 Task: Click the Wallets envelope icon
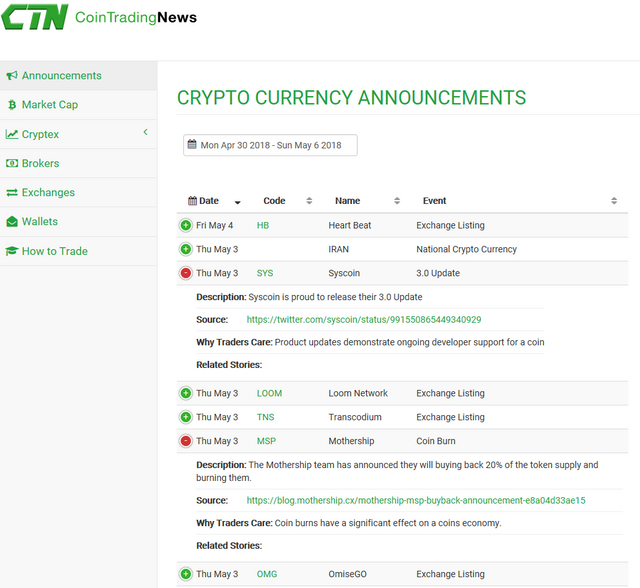click(12, 222)
